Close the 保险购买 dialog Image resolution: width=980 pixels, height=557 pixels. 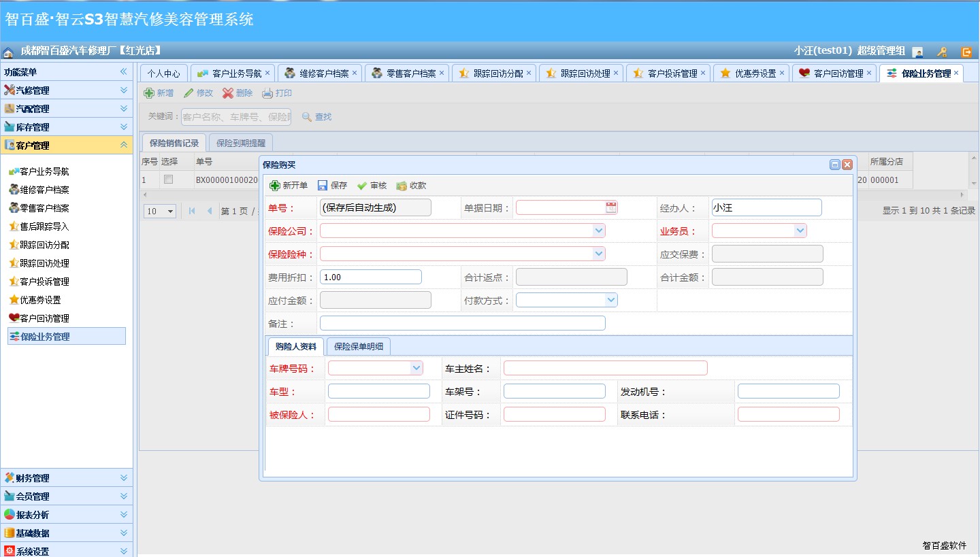pos(847,165)
